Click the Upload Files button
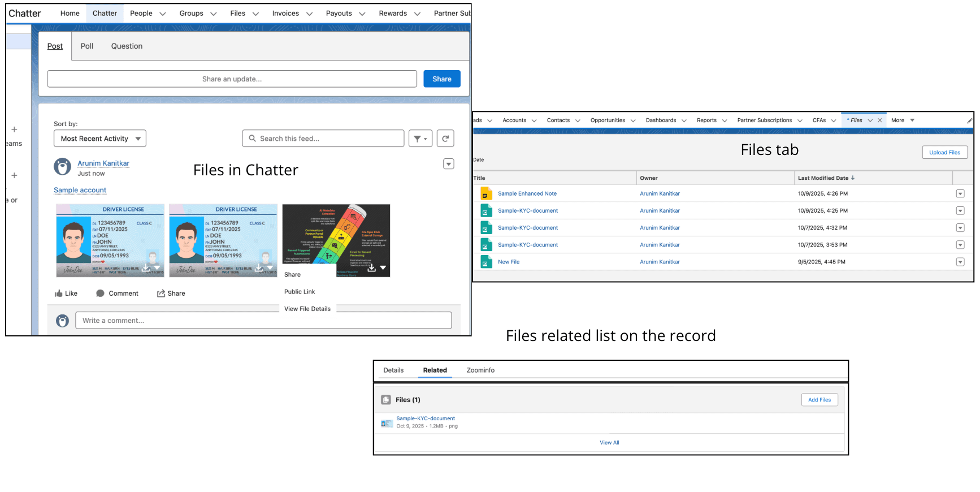The height and width of the screenshot is (492, 980). 944,153
